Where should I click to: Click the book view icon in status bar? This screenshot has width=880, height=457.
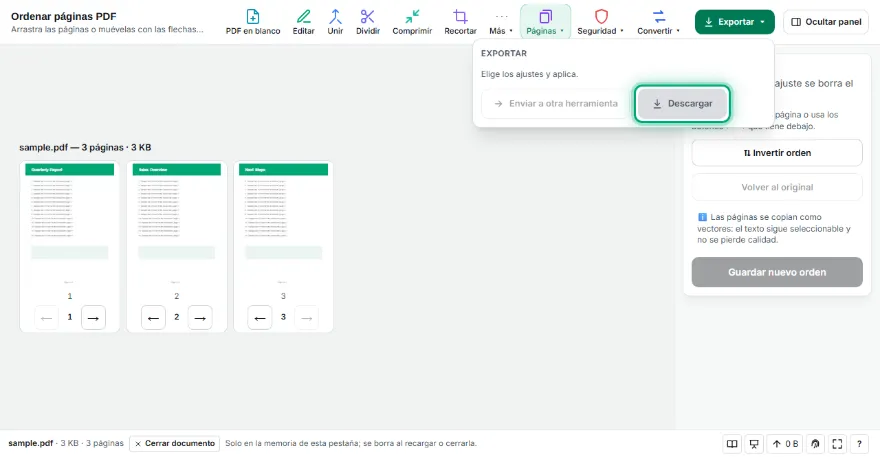tap(732, 444)
